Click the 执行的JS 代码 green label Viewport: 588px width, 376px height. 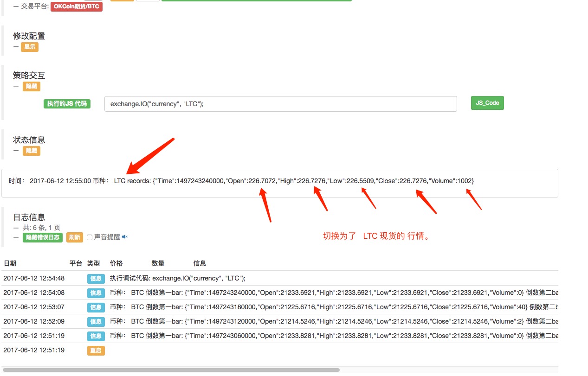click(67, 103)
